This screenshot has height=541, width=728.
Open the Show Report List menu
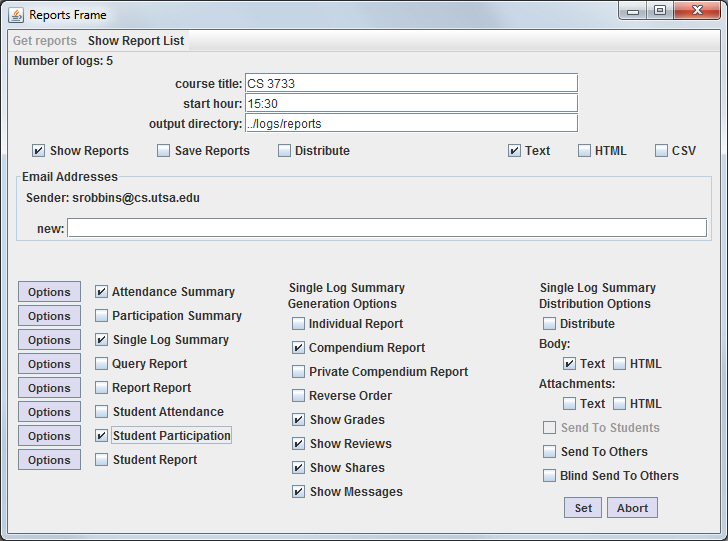pos(135,41)
